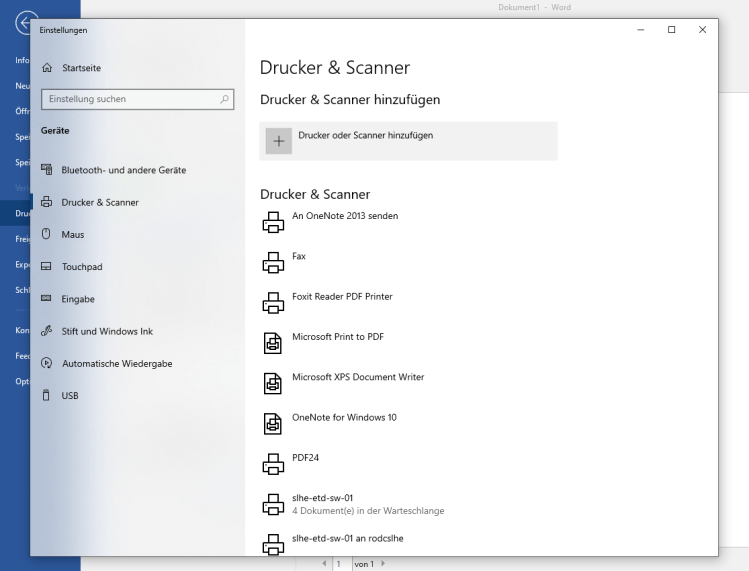Click the PDF24 printer icon
749x571 pixels.
[272, 464]
